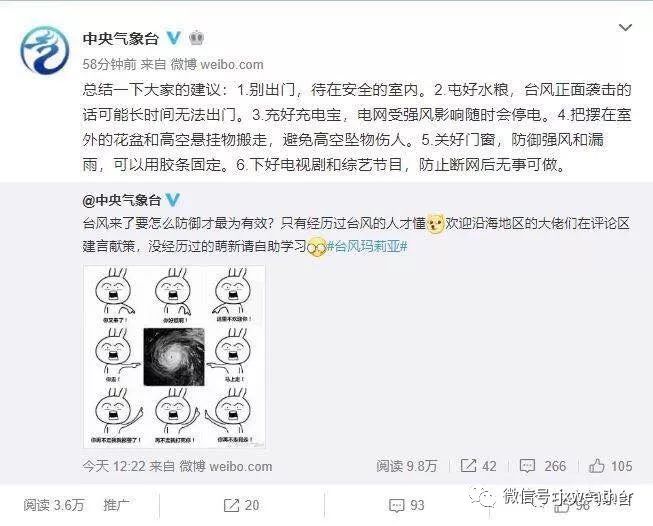Screen dimensions: 653x526
Task: Click the crown membership badge icon
Action: click(x=196, y=38)
